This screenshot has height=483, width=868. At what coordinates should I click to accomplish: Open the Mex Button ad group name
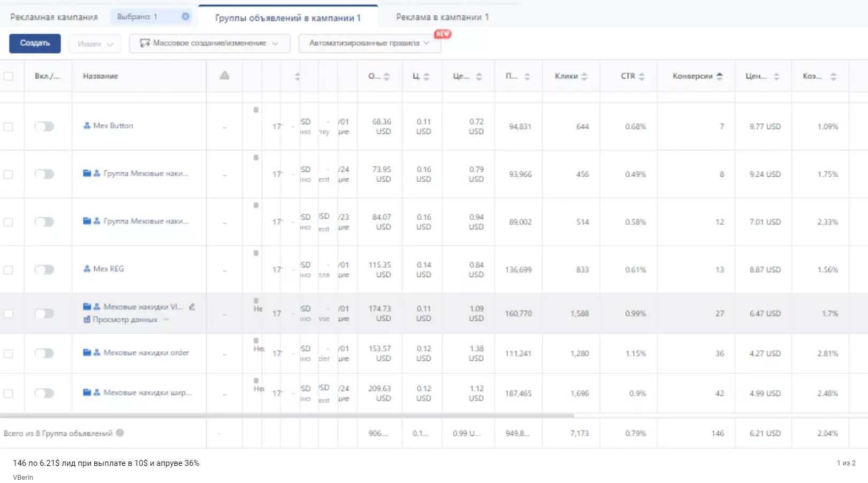[113, 125]
